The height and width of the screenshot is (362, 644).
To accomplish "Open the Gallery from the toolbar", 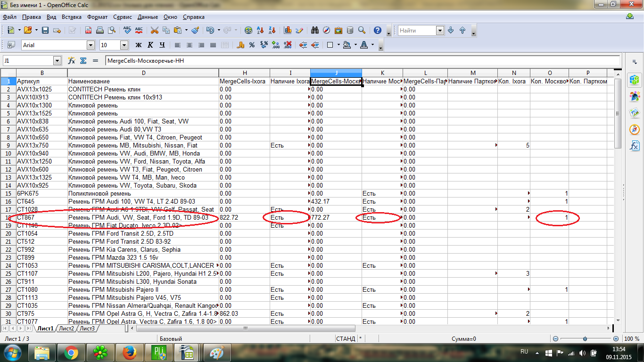I will [339, 30].
